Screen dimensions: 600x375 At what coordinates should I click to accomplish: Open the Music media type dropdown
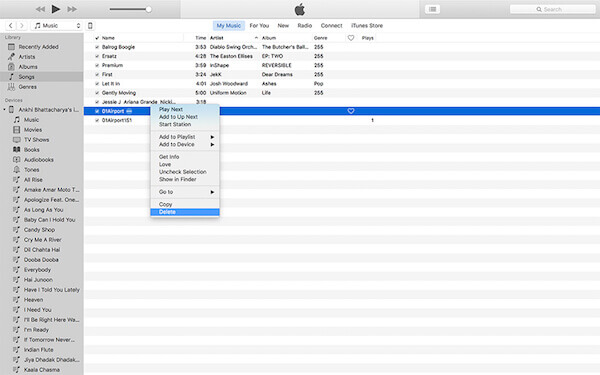pos(57,26)
